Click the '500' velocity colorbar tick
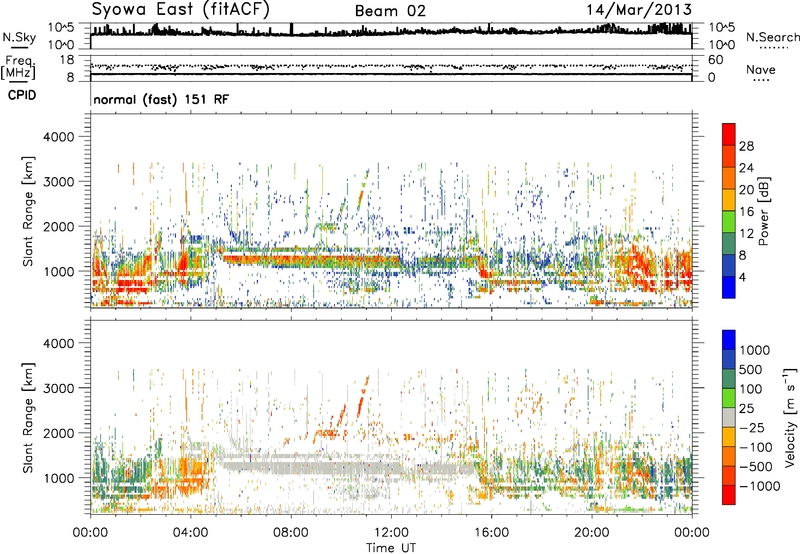 pos(751,369)
